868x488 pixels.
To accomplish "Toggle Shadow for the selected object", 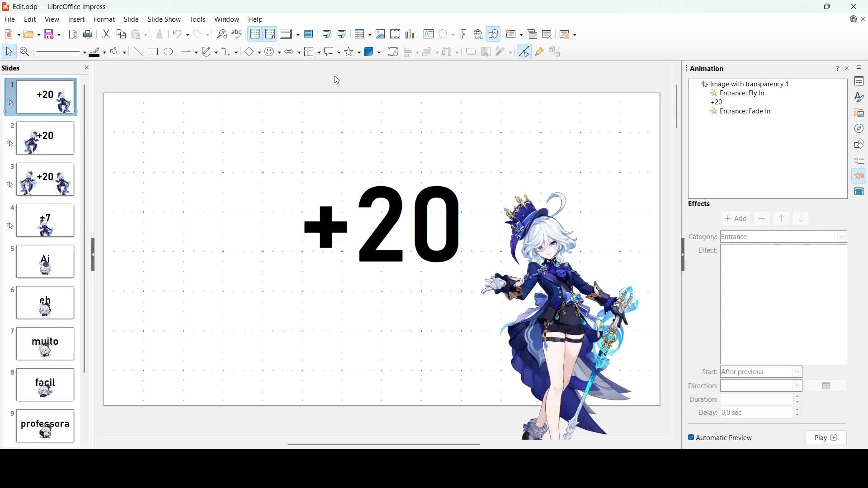I will [x=471, y=52].
